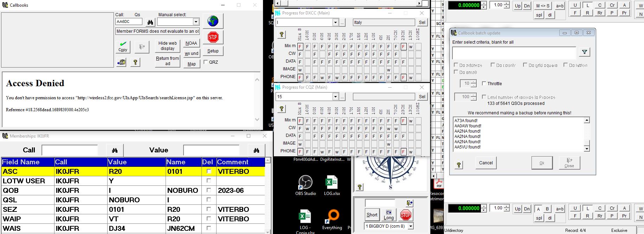Click the scrollbar of the Access Denied web pane
644x234 pixels.
click(x=257, y=100)
